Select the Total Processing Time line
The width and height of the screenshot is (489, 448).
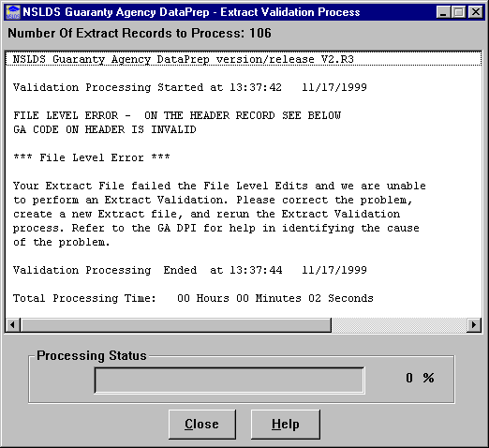pyautogui.click(x=193, y=298)
